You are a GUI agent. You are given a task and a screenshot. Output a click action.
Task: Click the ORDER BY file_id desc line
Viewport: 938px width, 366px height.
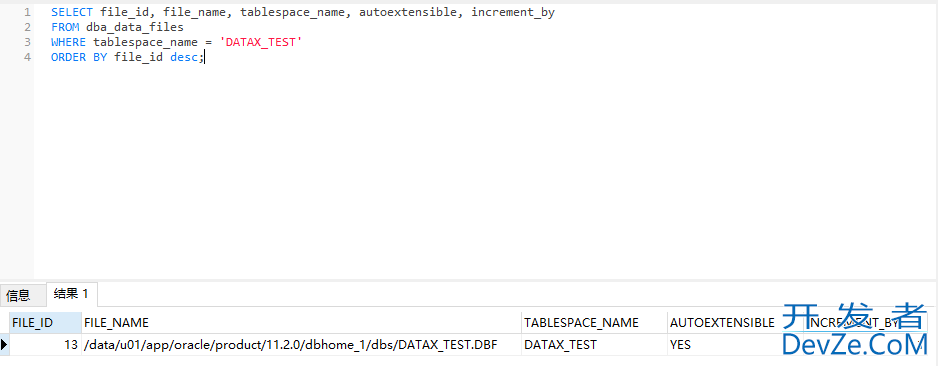127,57
